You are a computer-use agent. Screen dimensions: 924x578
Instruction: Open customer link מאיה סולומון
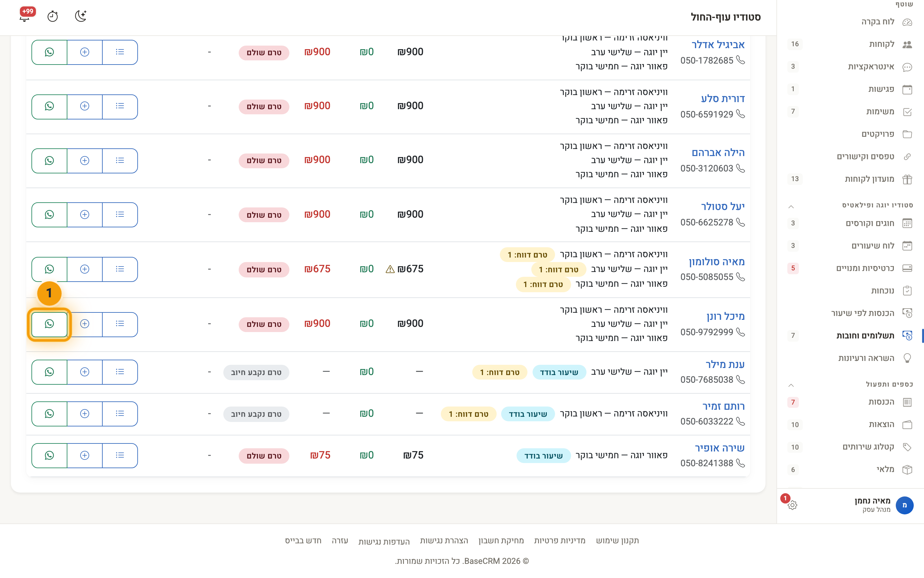pos(717,262)
